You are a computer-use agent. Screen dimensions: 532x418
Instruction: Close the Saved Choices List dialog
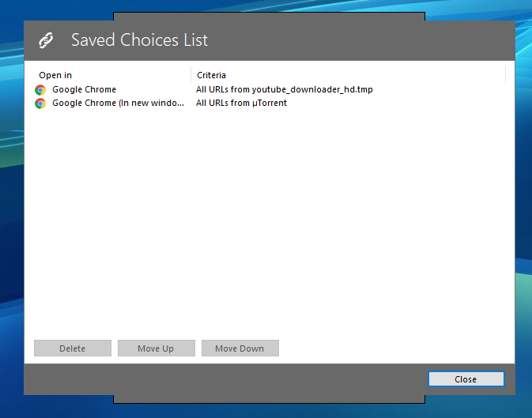click(466, 379)
